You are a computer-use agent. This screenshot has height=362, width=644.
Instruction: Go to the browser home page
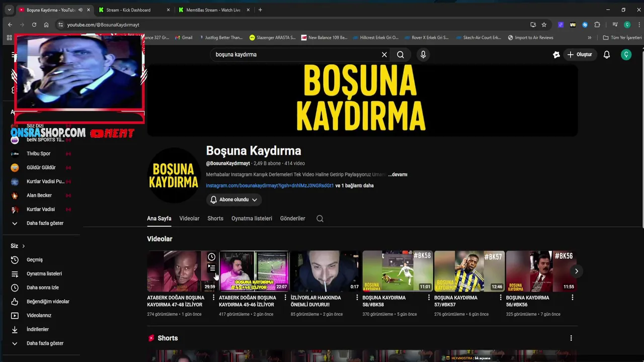(46, 25)
